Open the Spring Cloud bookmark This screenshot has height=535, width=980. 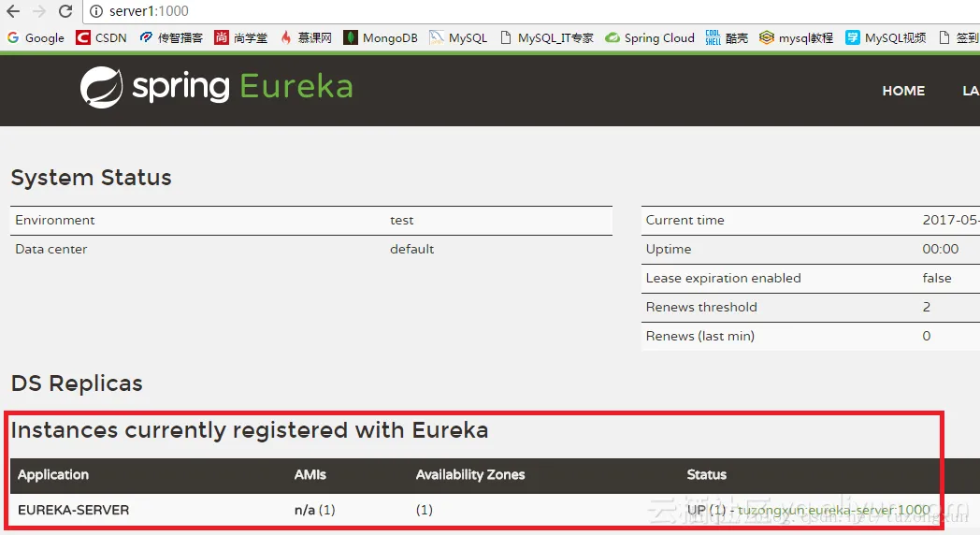point(650,38)
